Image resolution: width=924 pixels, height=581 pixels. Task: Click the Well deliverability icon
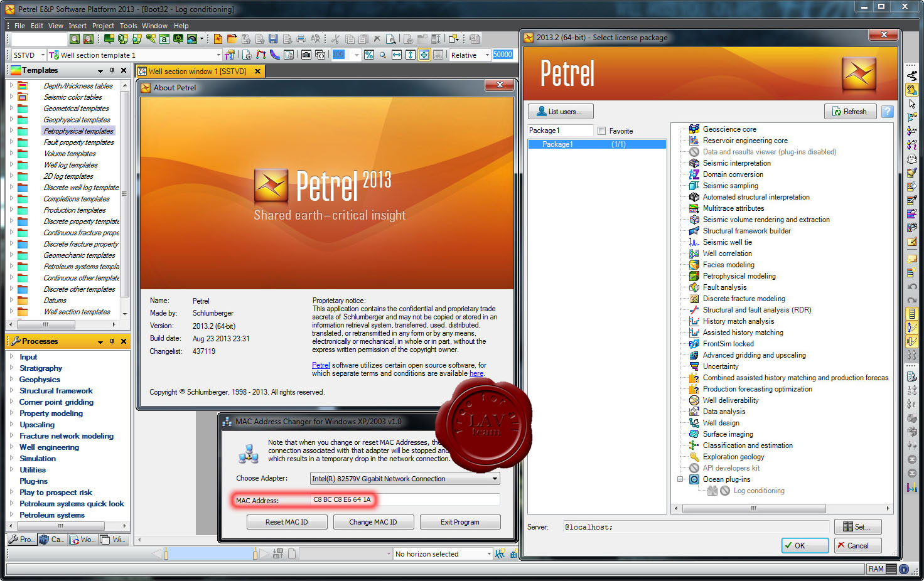click(694, 400)
